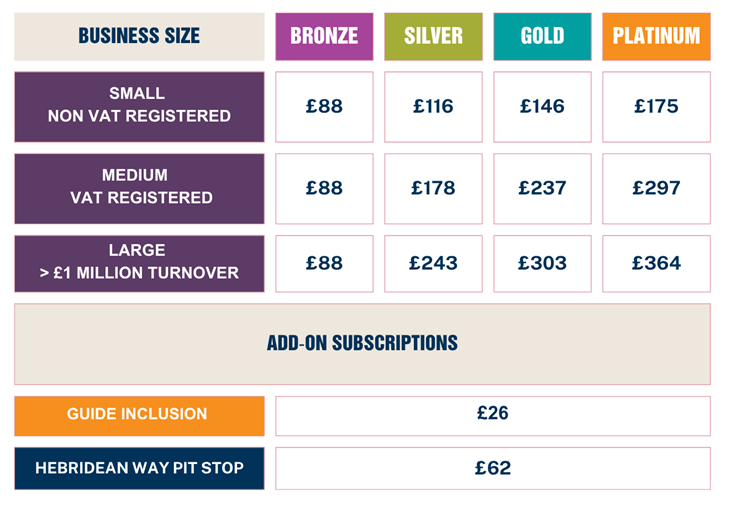Click the £62 Pit Stop price
Viewport: 731px width, 506px height.
point(493,468)
